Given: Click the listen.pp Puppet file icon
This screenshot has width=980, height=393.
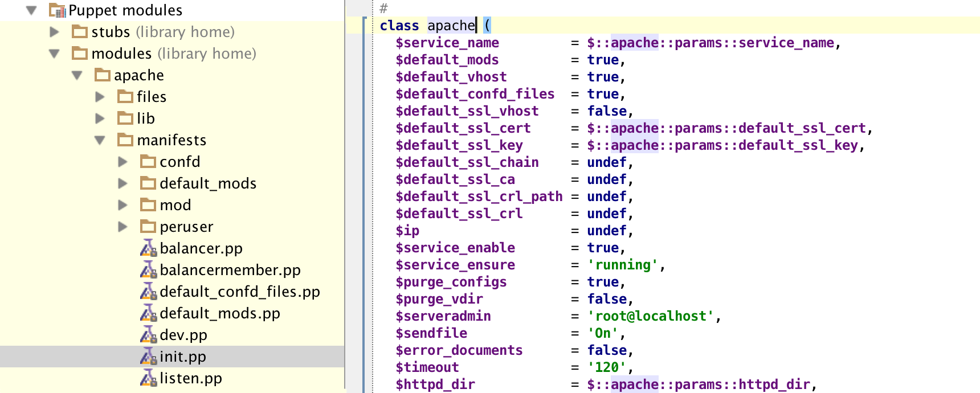Looking at the screenshot, I should (148, 378).
